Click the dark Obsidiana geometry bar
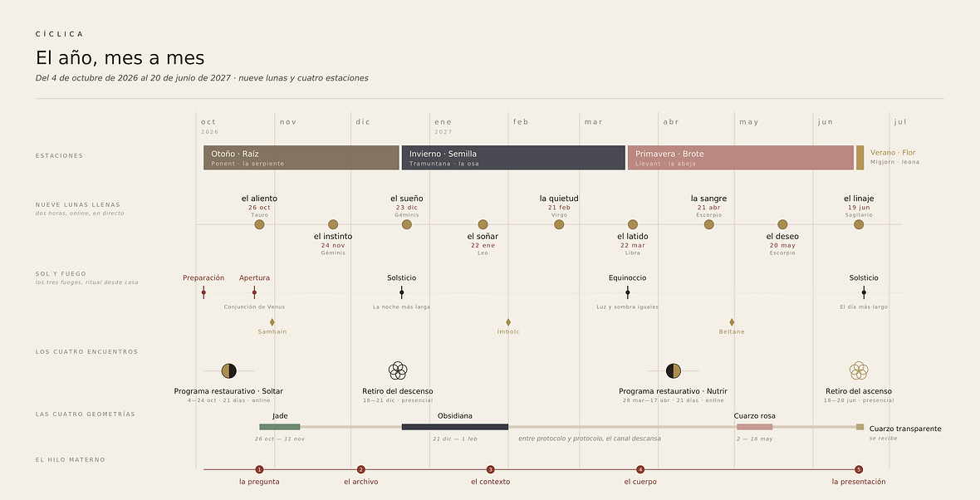This screenshot has height=500, width=980. click(x=455, y=427)
